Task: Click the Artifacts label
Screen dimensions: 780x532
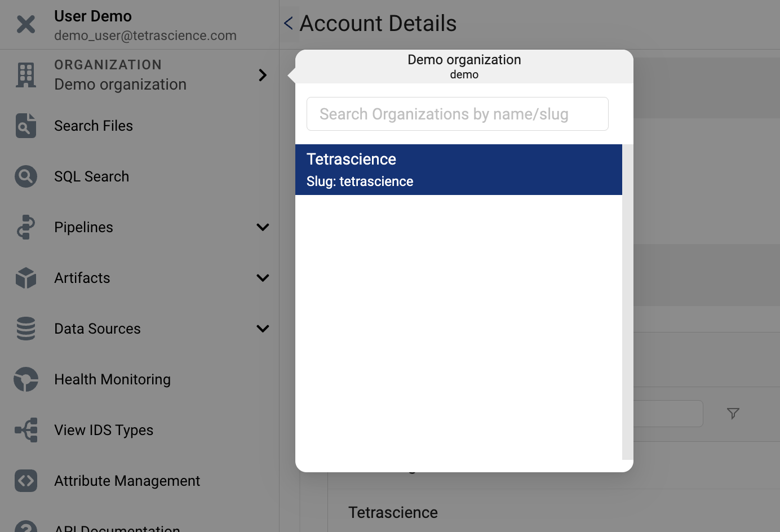Action: (x=82, y=278)
